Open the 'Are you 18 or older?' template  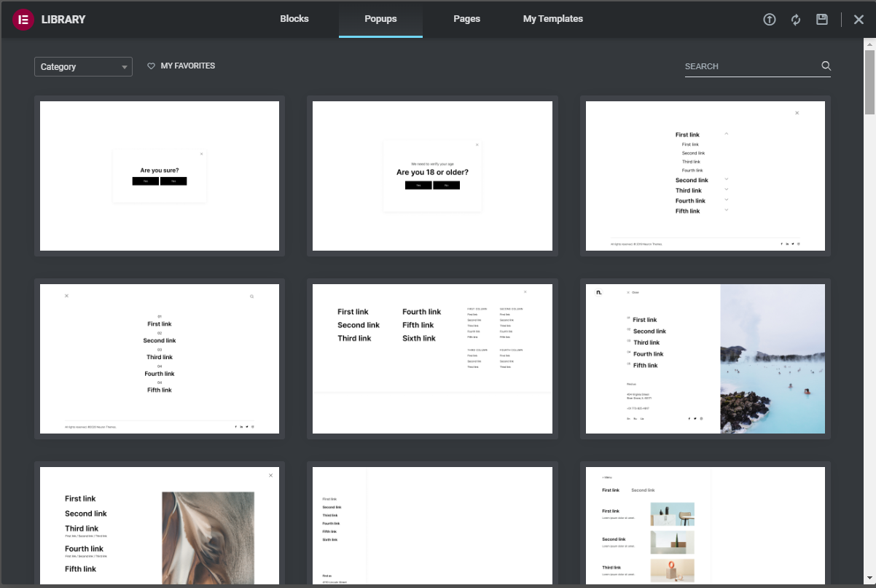[x=432, y=176]
